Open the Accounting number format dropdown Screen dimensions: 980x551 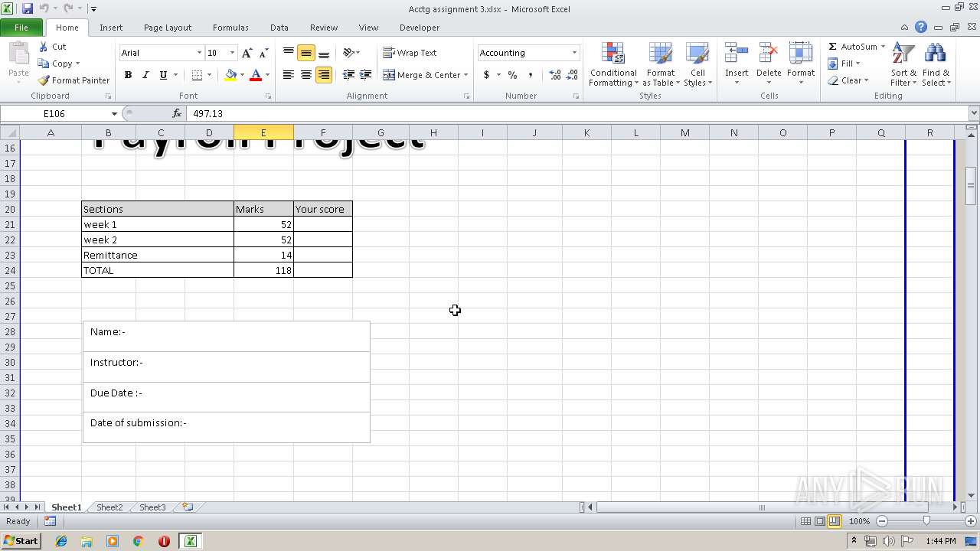(574, 53)
